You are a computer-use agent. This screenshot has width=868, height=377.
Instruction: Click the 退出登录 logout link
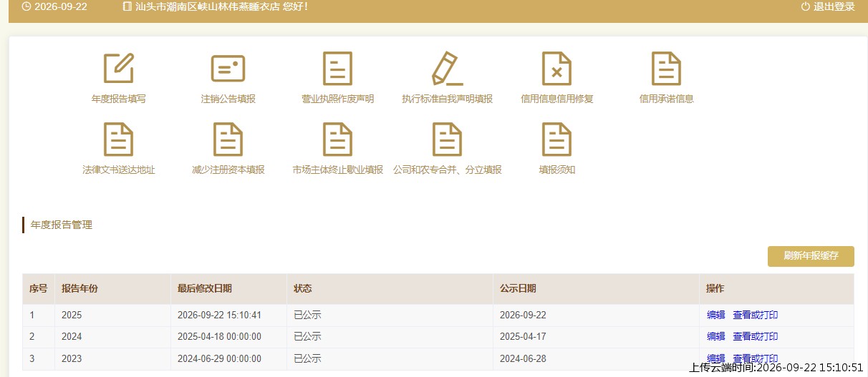pyautogui.click(x=834, y=6)
